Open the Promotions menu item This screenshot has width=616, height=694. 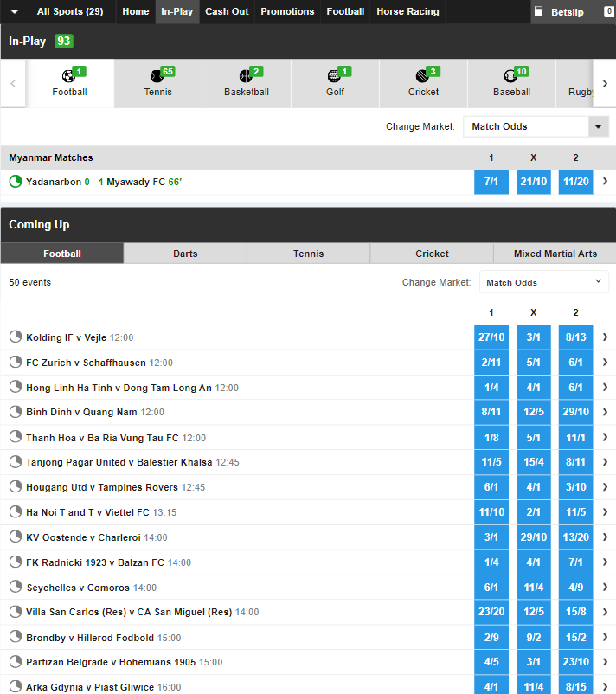(287, 11)
